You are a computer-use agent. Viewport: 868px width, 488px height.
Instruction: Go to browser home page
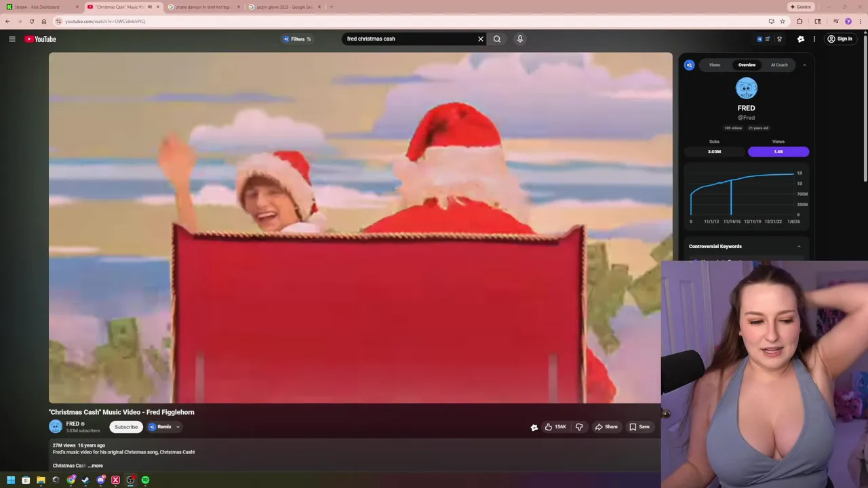click(44, 21)
